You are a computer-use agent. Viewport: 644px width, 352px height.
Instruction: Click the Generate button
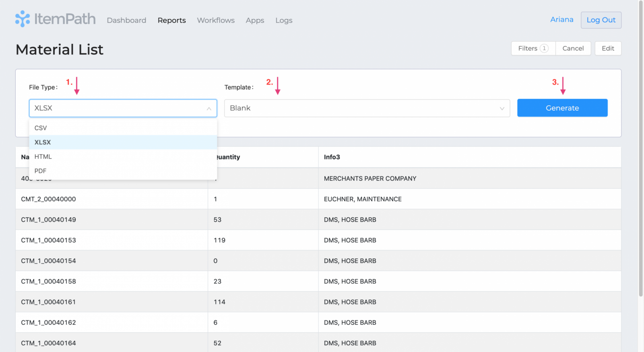(x=562, y=108)
